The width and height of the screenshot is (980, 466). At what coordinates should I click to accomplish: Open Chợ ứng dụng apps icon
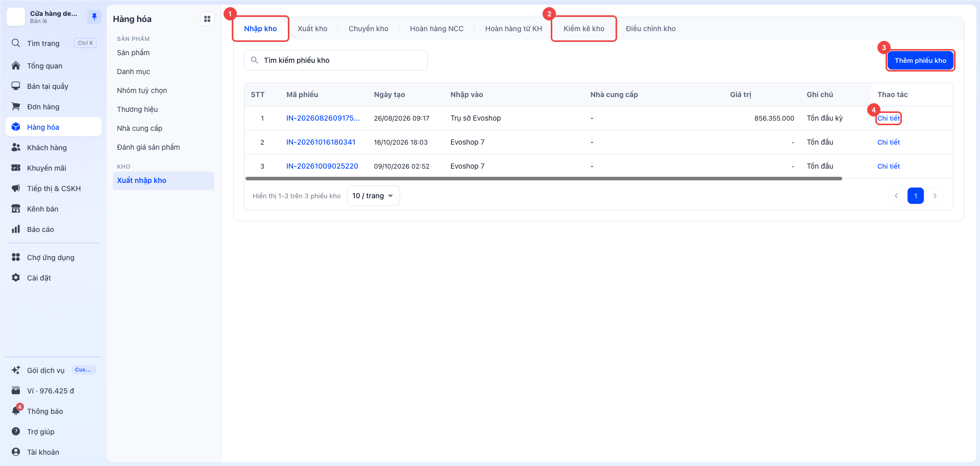[16, 257]
